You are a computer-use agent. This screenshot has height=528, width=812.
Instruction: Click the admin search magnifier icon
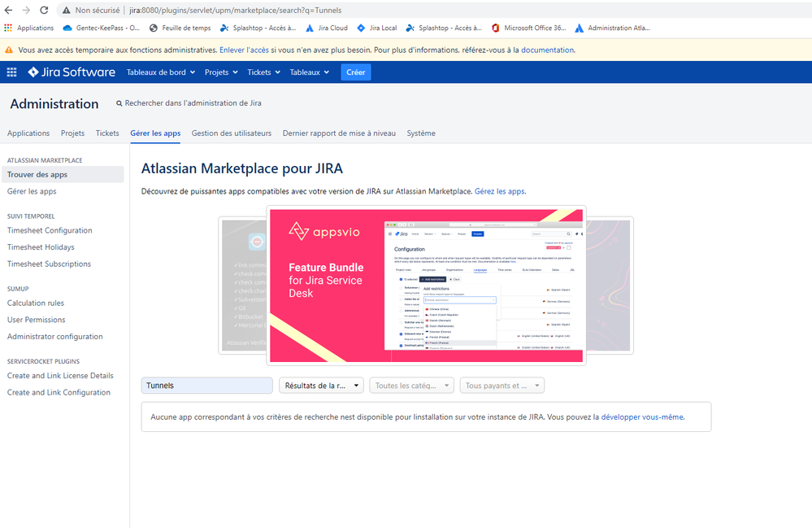[x=119, y=103]
